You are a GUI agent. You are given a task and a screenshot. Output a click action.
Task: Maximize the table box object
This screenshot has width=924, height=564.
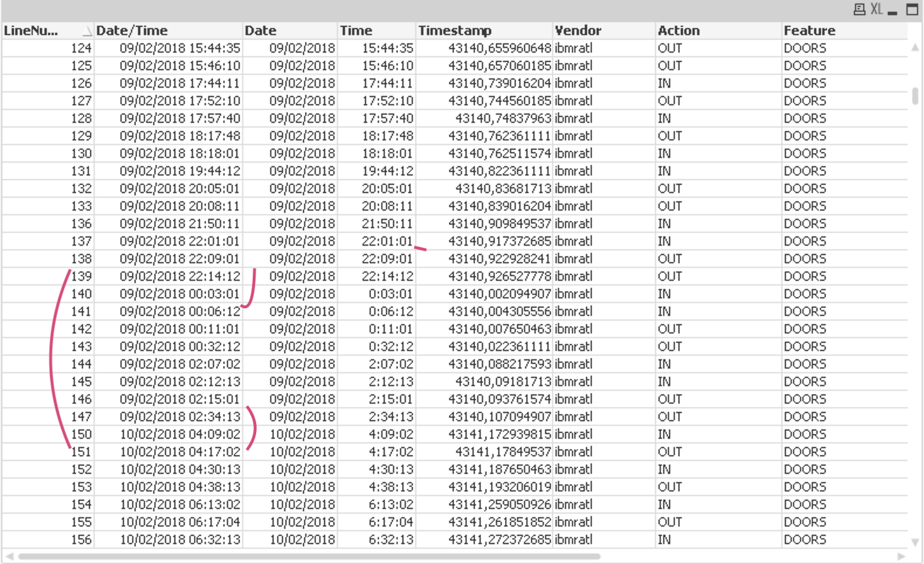click(x=912, y=9)
